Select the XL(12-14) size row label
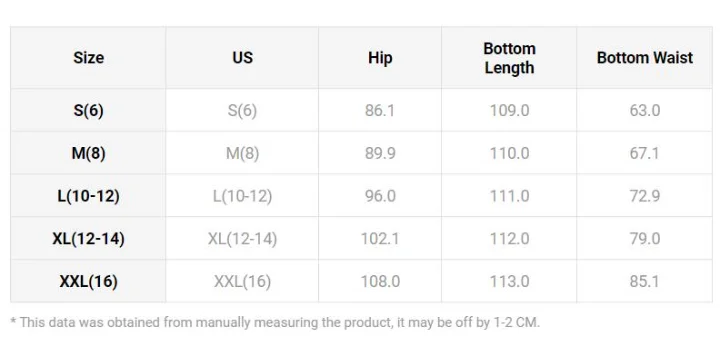The image size is (720, 363). 88,238
